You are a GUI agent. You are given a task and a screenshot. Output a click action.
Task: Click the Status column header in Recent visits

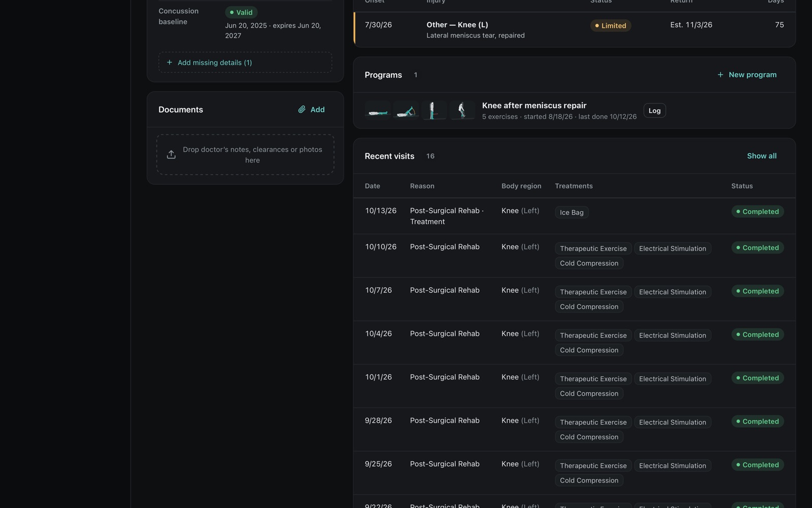742,186
